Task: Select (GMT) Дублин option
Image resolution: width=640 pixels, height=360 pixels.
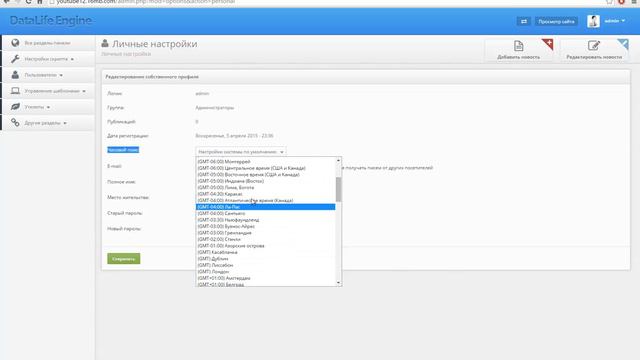Action: tap(265, 259)
